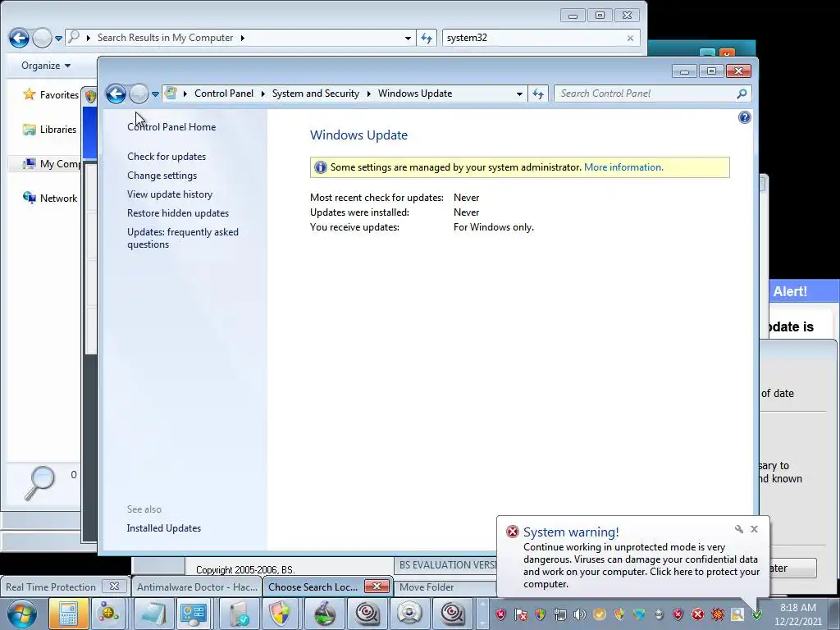Select the Windows Update breadcrumb

(415, 94)
